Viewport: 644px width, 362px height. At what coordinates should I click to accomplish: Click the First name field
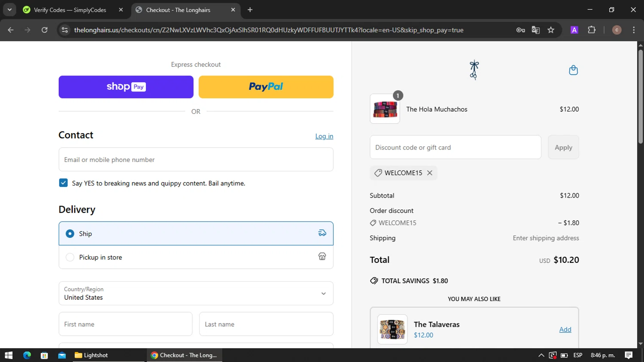(x=125, y=324)
